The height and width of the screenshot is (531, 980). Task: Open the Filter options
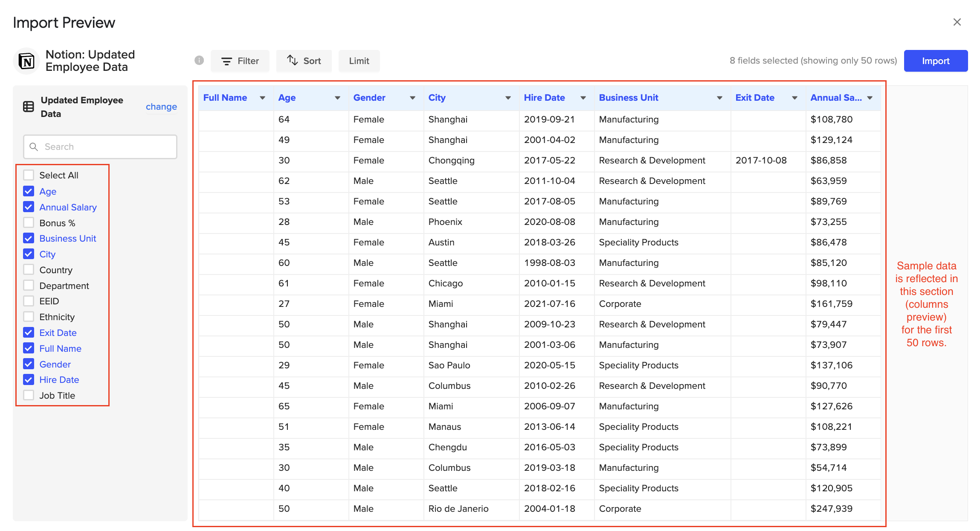click(240, 61)
